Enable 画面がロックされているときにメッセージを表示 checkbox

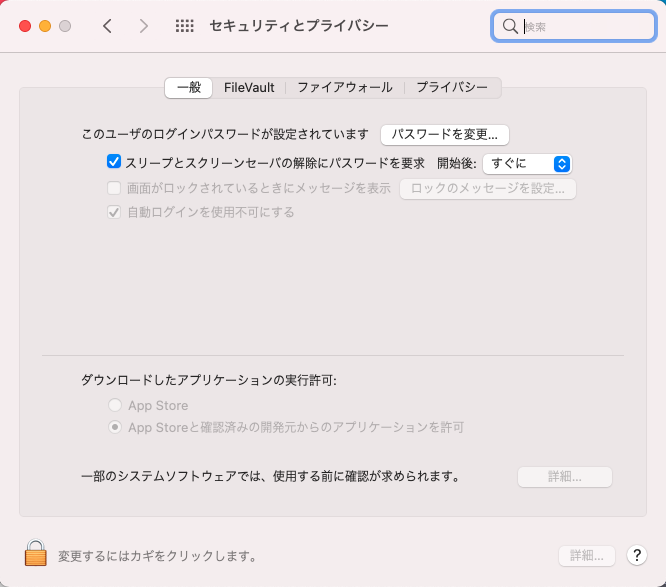pyautogui.click(x=114, y=188)
